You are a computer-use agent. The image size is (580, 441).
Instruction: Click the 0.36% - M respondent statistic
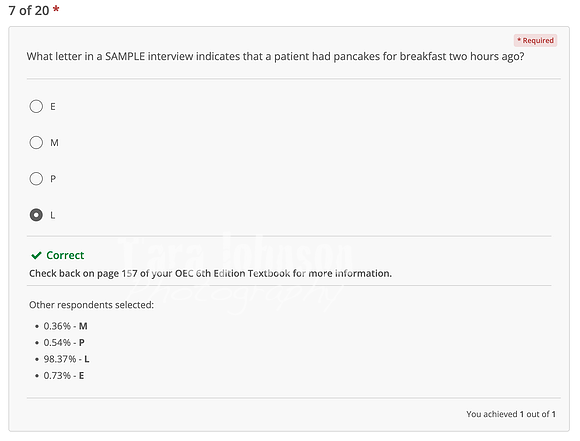tap(65, 326)
